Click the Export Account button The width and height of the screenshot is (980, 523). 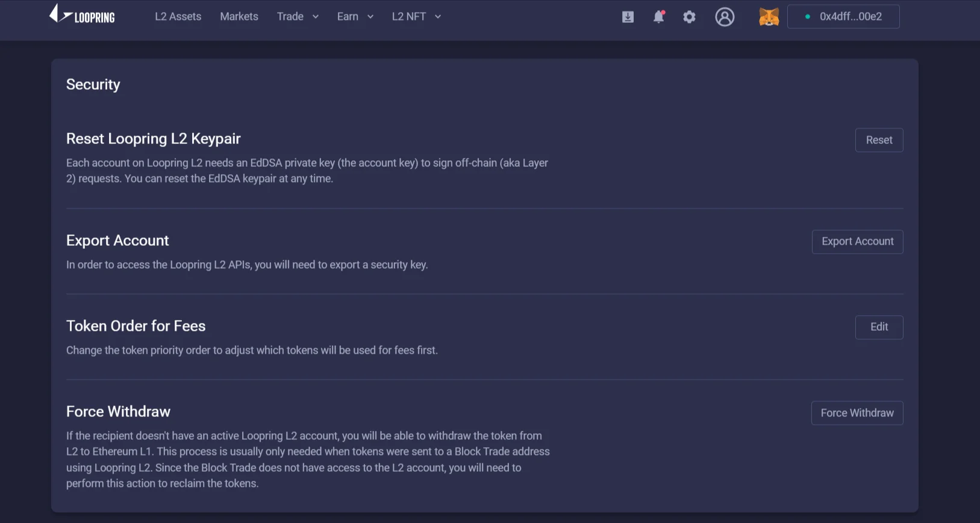857,242
